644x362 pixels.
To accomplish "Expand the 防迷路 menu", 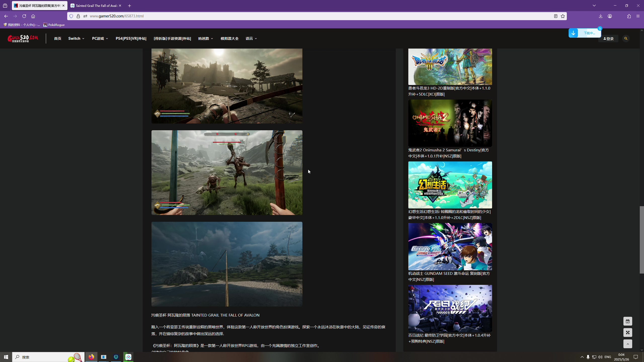I will (206, 38).
